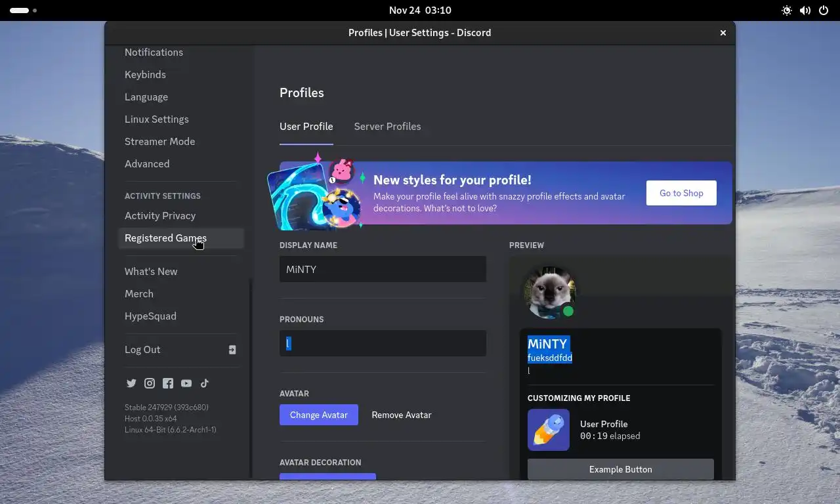Open Activity Privacy settings
This screenshot has height=504, width=840.
pos(181,216)
